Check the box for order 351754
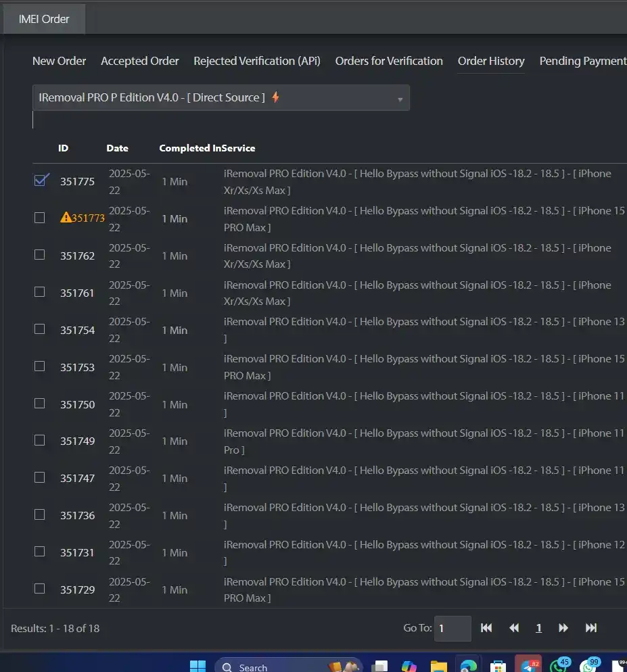Screen dimensions: 627x672 (39, 329)
